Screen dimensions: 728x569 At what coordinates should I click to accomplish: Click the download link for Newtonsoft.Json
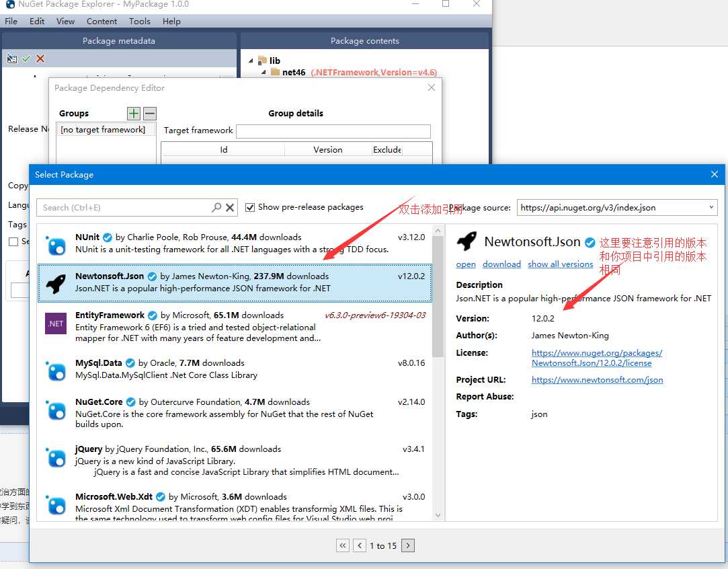501,264
